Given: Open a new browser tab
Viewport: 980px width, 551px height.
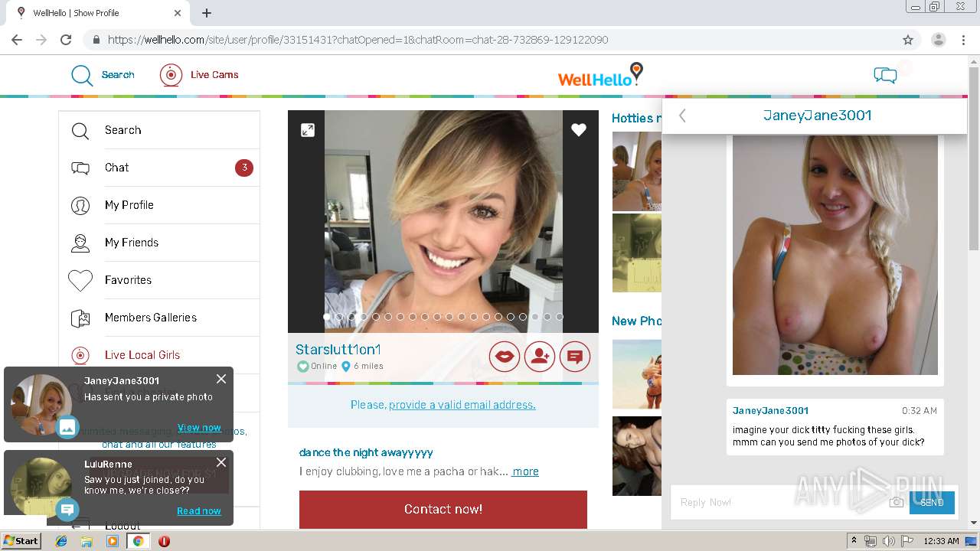Looking at the screenshot, I should 207,13.
